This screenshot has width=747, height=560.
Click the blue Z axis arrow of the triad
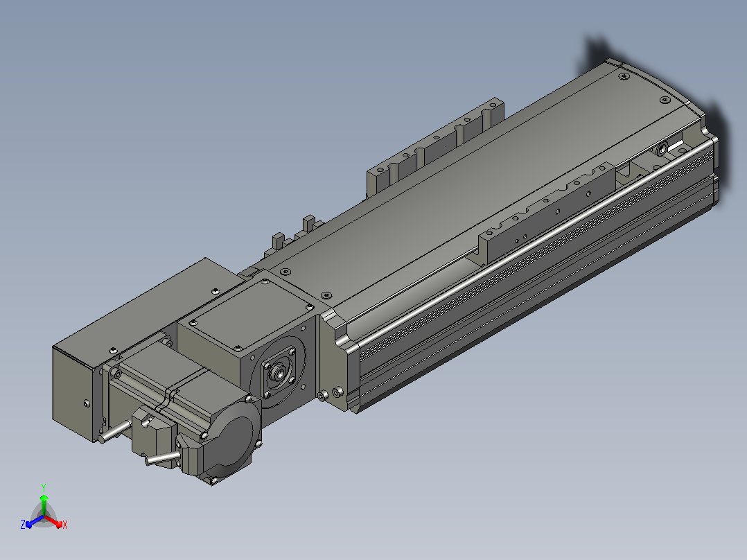pyautogui.click(x=33, y=522)
